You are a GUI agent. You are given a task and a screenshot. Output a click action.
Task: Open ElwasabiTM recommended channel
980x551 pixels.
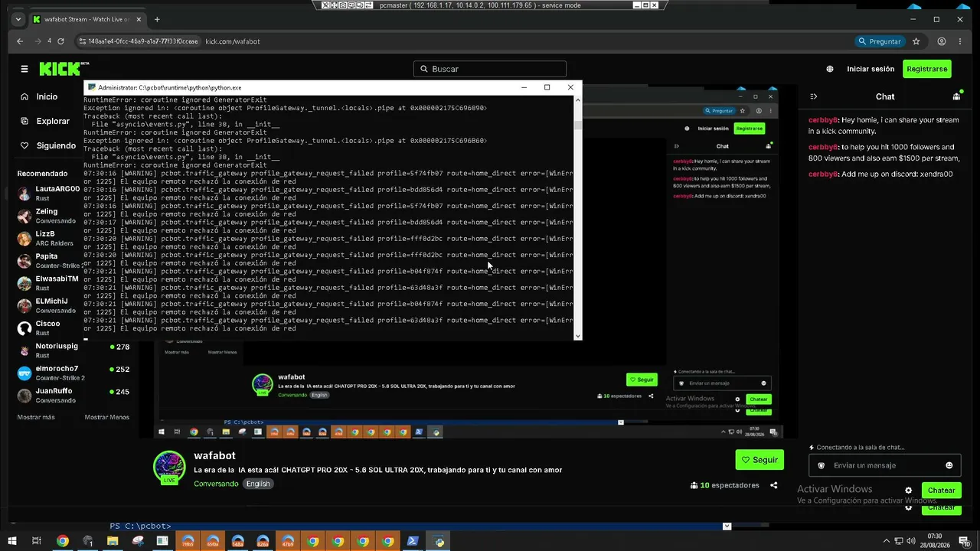pos(50,283)
